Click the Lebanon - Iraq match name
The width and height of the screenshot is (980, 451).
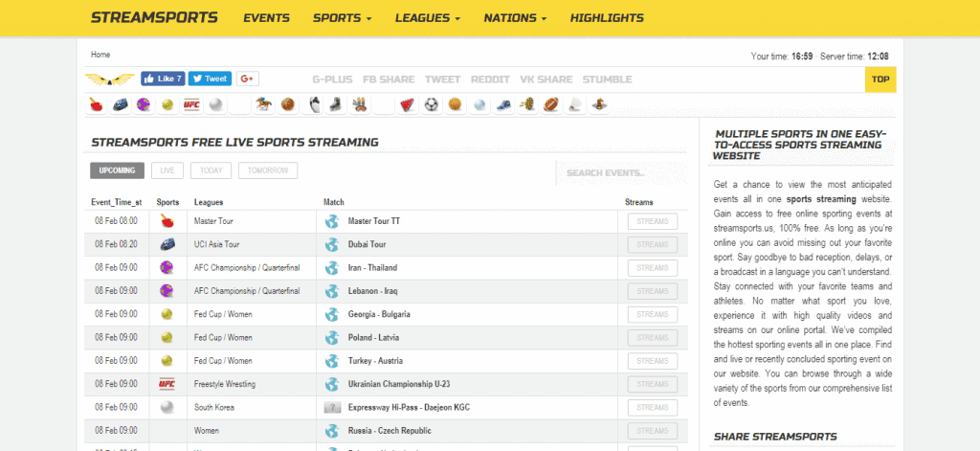pyautogui.click(x=373, y=291)
